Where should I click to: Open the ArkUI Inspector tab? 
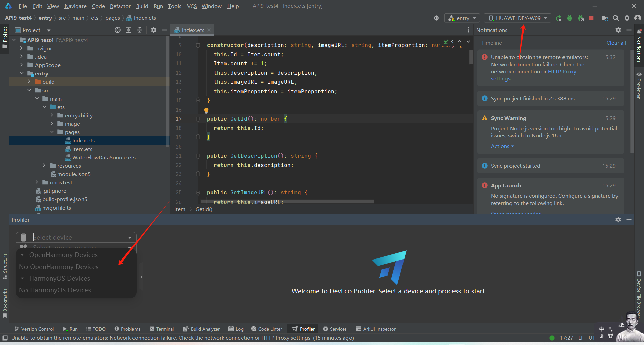[376, 329]
